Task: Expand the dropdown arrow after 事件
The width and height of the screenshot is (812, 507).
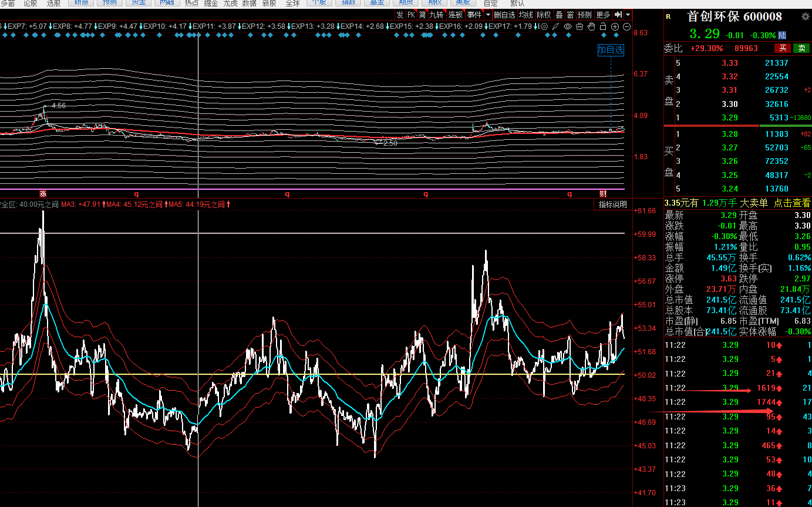Action: tap(488, 15)
